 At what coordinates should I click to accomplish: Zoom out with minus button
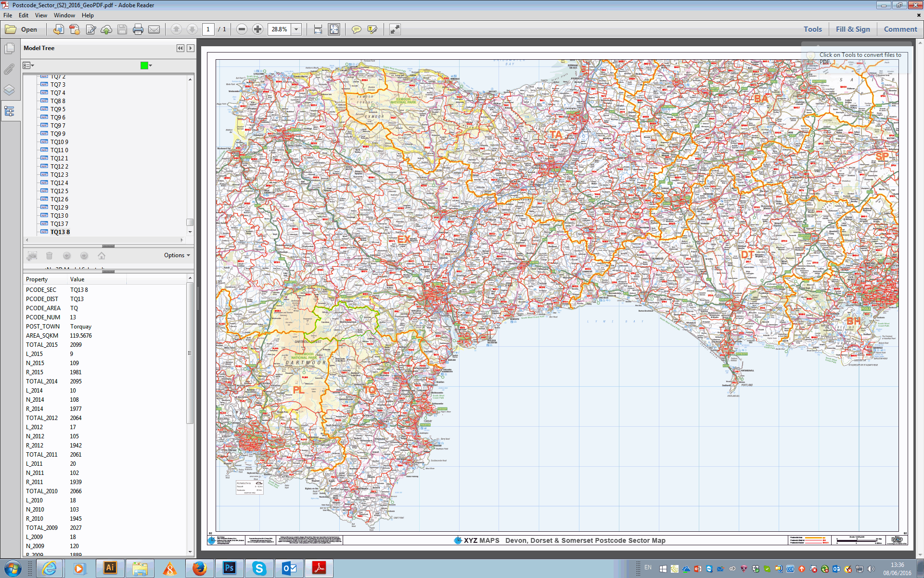(242, 29)
